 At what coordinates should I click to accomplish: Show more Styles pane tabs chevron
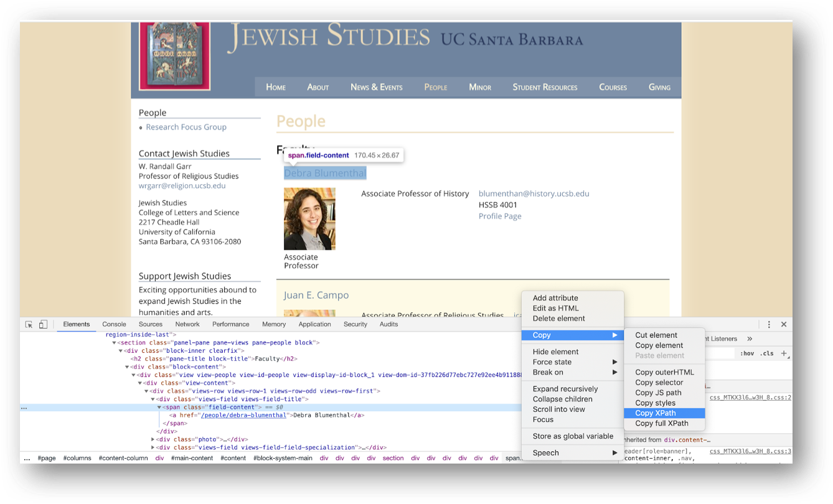[x=750, y=338]
